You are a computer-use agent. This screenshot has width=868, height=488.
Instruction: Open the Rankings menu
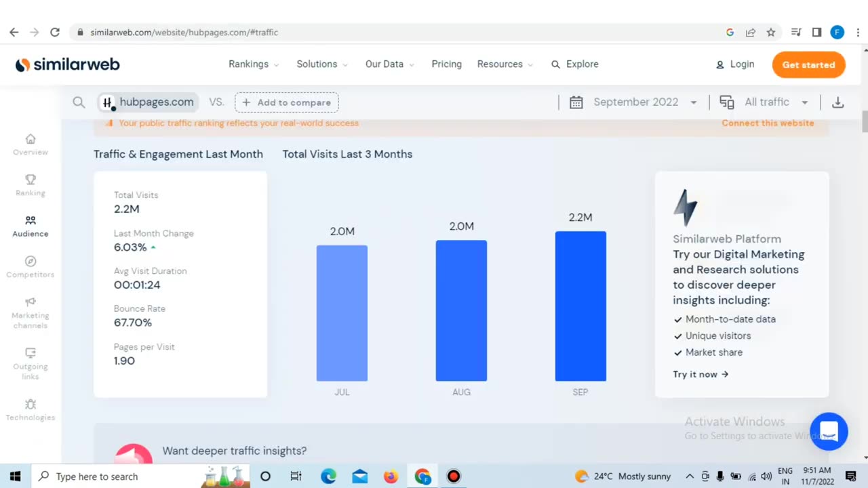(254, 64)
